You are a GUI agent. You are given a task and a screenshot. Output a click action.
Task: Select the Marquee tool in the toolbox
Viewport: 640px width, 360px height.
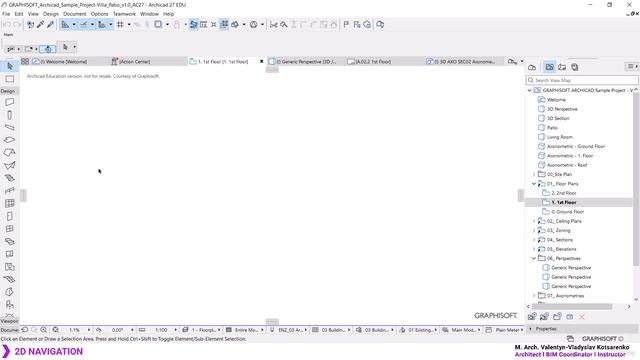10,79
